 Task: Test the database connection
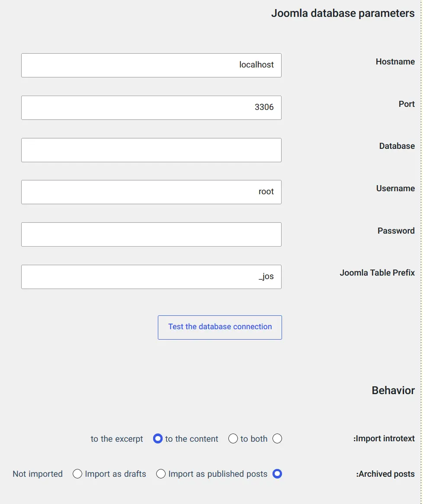coord(220,327)
